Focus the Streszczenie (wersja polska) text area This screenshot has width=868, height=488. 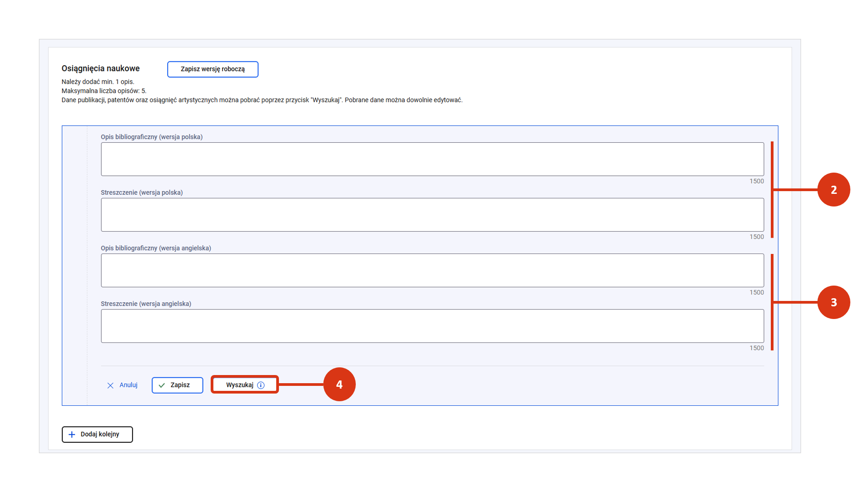(432, 215)
